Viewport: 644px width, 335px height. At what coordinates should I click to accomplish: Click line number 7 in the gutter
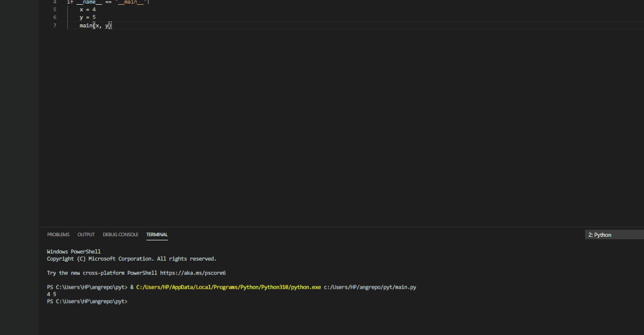[55, 26]
